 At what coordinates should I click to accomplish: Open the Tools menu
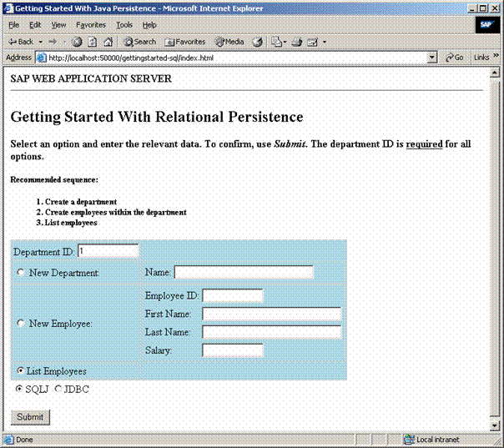(x=124, y=25)
